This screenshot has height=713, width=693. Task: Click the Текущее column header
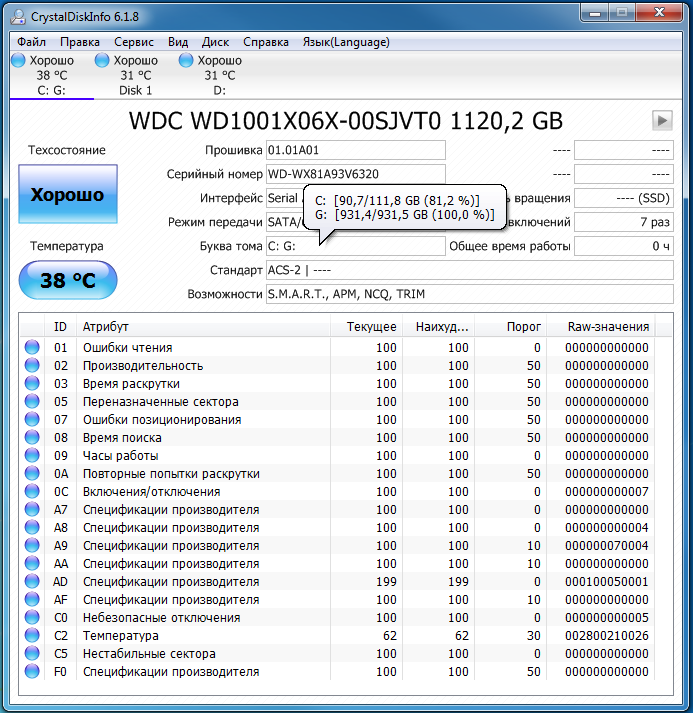tap(366, 326)
